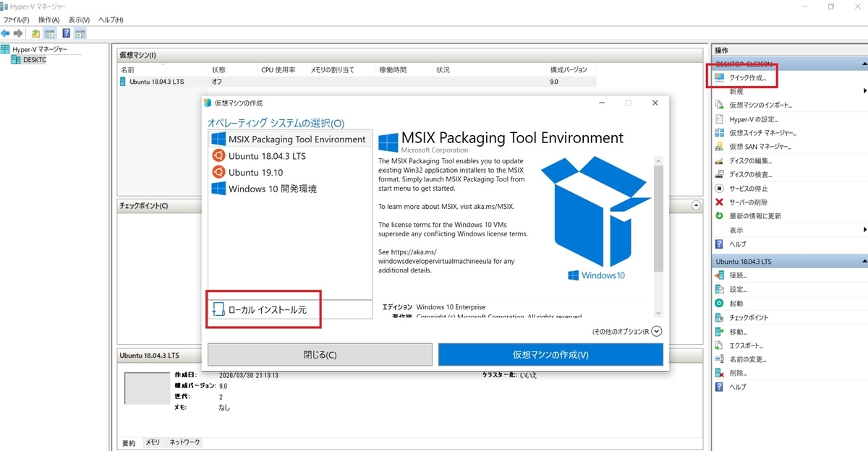Click the 仮想マシンのインポート action link

(x=761, y=105)
